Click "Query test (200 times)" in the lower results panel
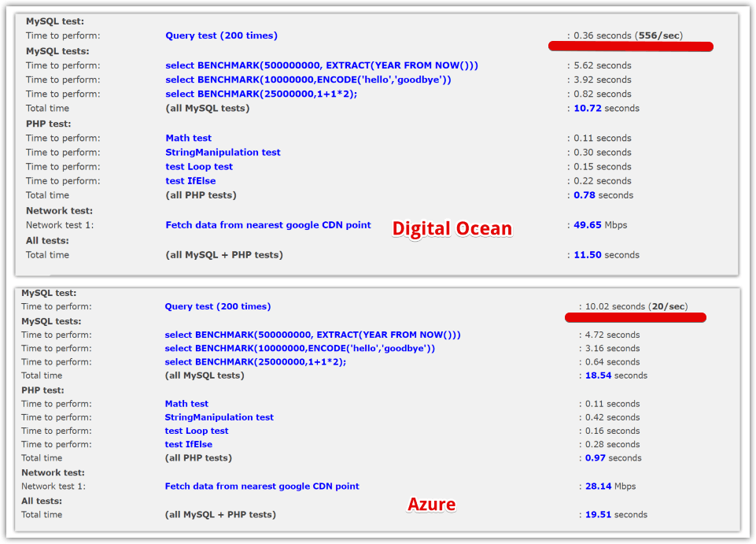Image resolution: width=756 pixels, height=544 pixels. (x=218, y=306)
